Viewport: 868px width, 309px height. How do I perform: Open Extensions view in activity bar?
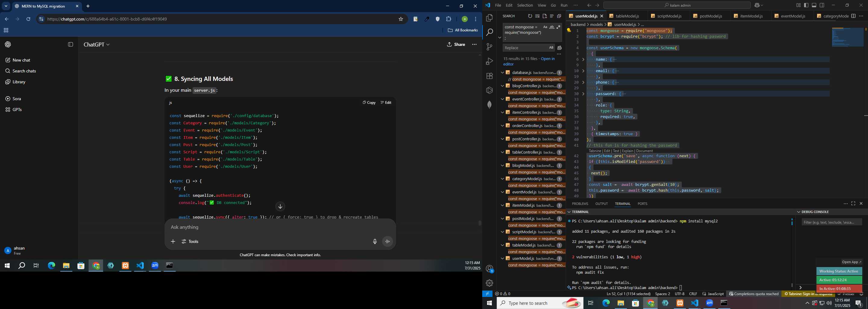pyautogui.click(x=489, y=76)
